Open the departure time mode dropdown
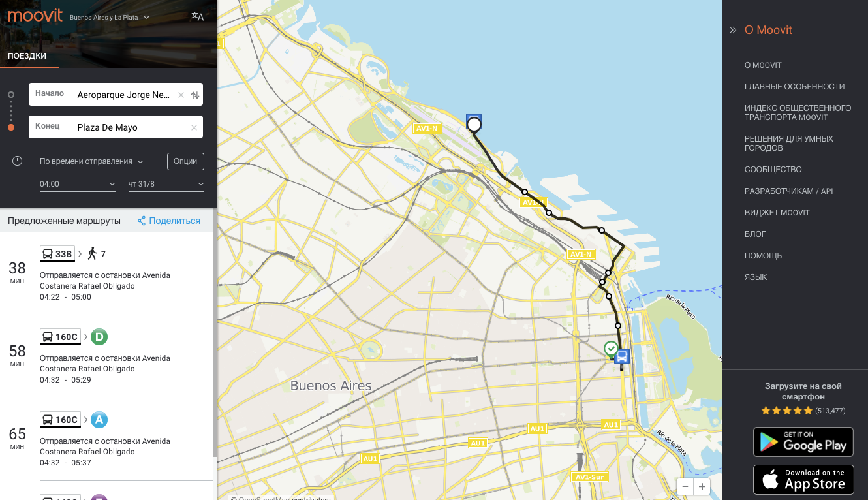 (91, 161)
